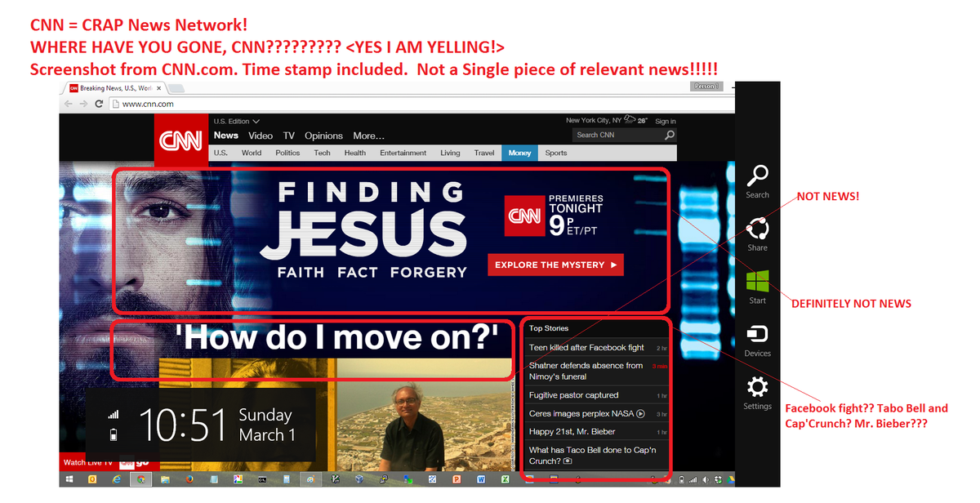This screenshot has height=503, width=980.
Task: Click Windows Start button on taskbar
Action: (69, 480)
